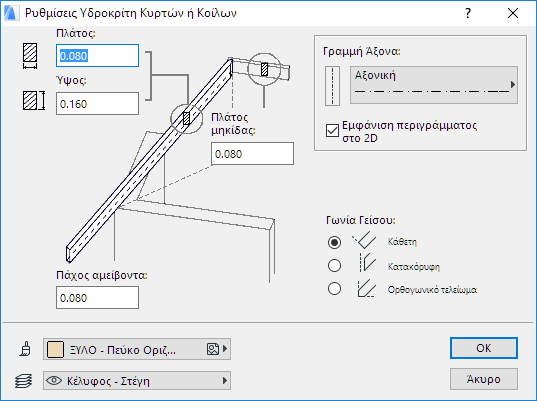
Task: Open the ΞΥΛΟ - Πεύκο surface dropdown
Action: coord(137,349)
